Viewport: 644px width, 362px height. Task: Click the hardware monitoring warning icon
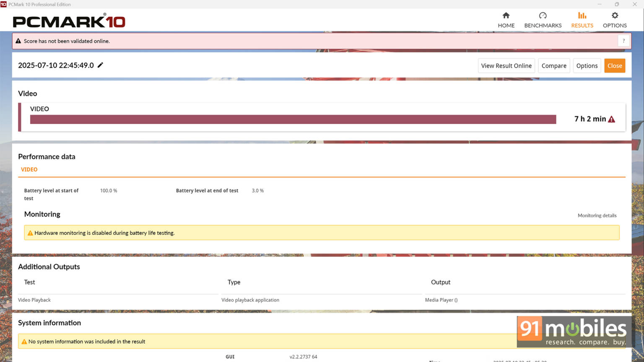[30, 233]
